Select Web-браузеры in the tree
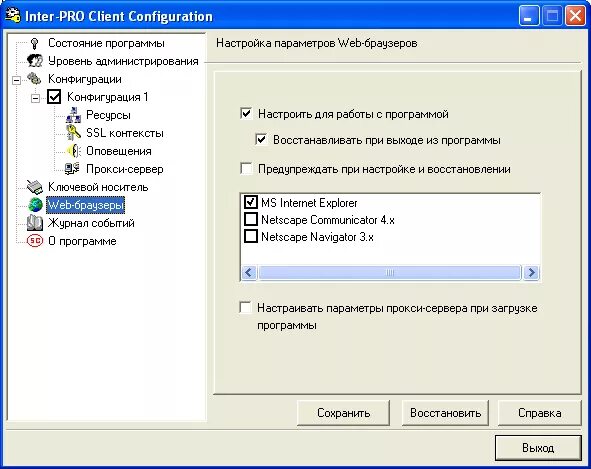This screenshot has width=591, height=469. pyautogui.click(x=86, y=205)
